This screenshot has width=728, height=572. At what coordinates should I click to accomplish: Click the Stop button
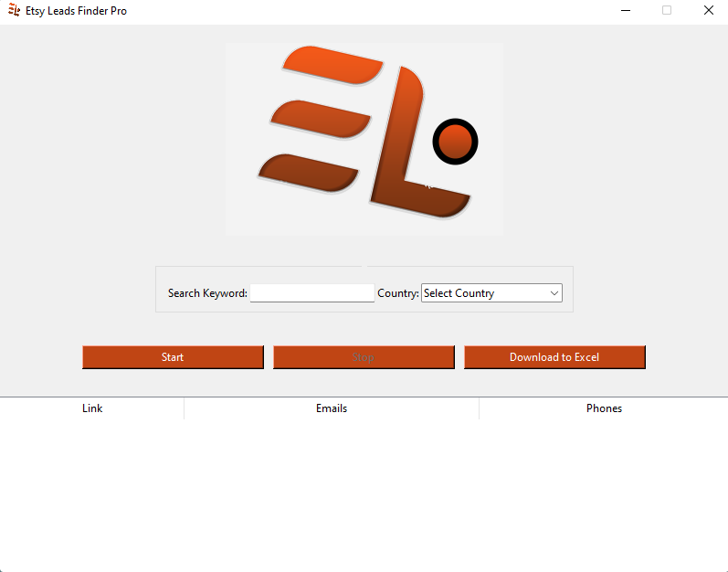click(364, 357)
